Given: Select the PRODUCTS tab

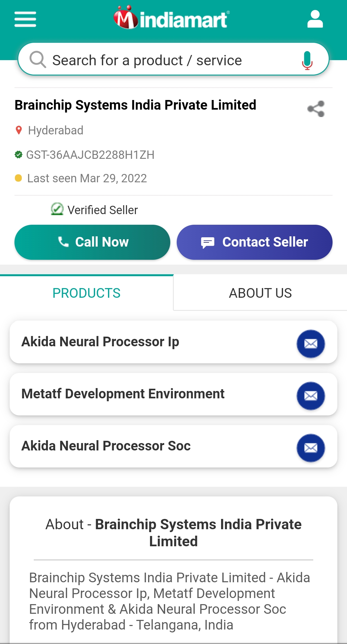Looking at the screenshot, I should click(x=86, y=293).
